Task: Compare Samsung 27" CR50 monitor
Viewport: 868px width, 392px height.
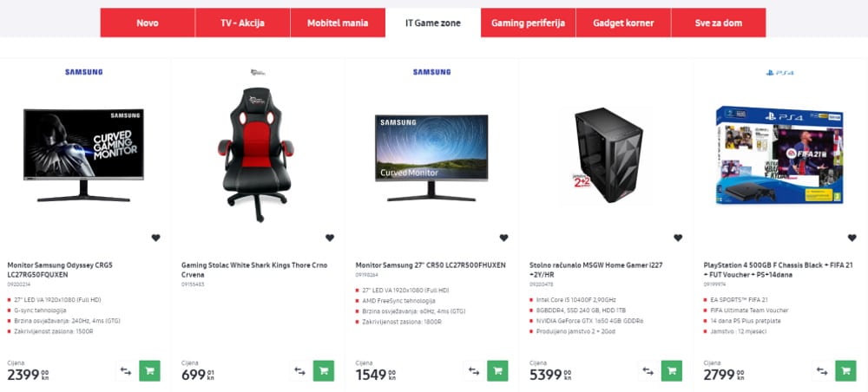Action: [474, 371]
